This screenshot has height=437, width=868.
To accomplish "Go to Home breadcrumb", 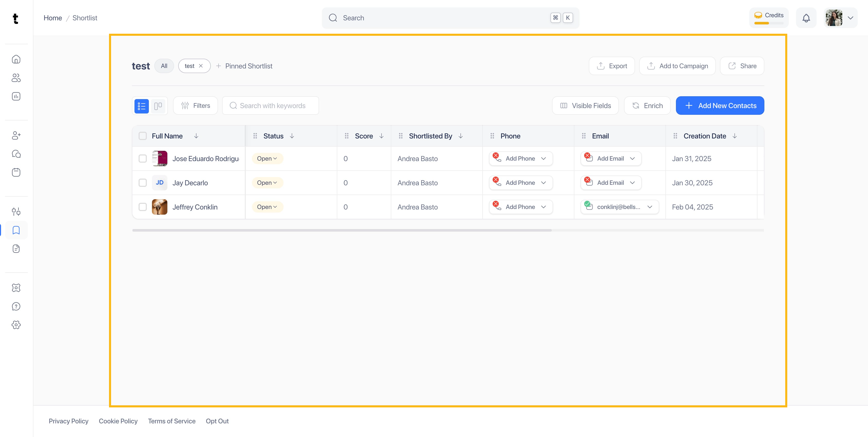I will (x=52, y=18).
